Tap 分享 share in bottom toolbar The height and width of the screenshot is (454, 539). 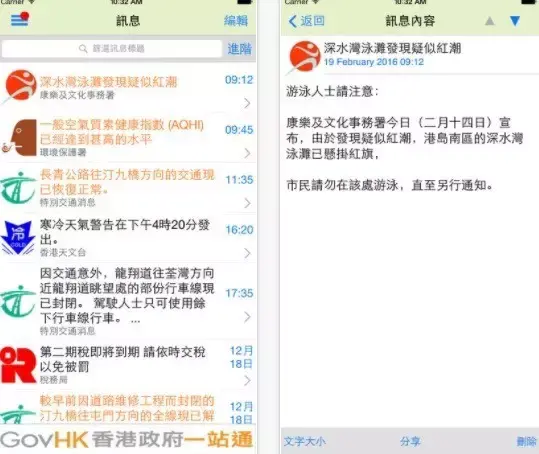coord(410,441)
